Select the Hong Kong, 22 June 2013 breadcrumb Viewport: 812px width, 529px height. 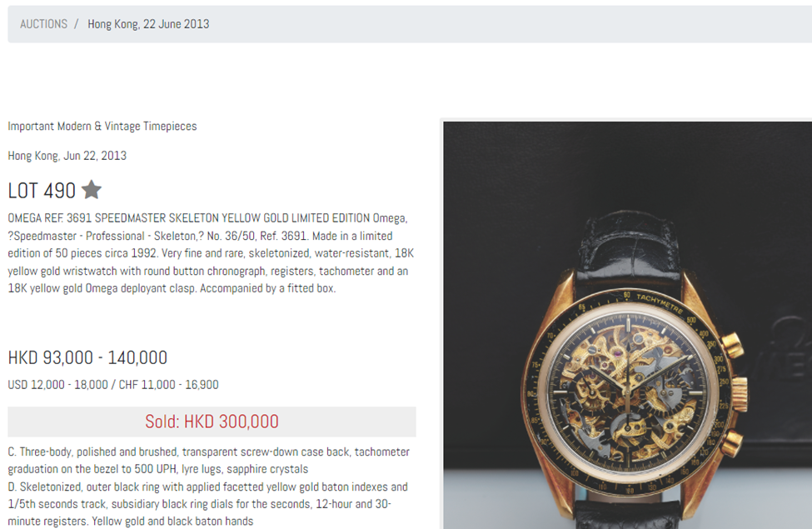pyautogui.click(x=148, y=24)
